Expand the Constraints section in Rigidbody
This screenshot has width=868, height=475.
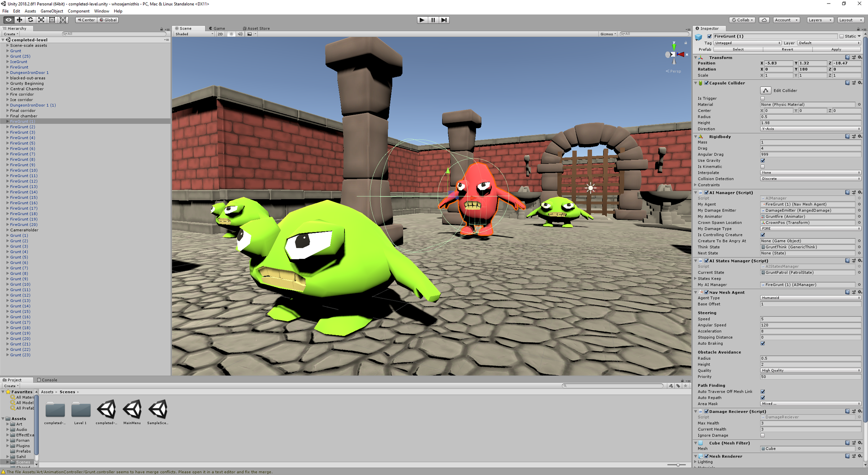tap(695, 185)
